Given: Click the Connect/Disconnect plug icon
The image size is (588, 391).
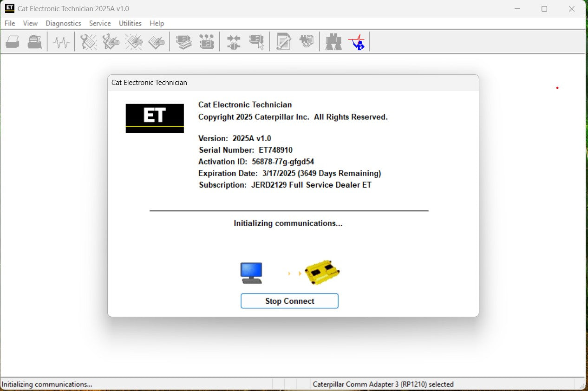Looking at the screenshot, I should point(234,42).
